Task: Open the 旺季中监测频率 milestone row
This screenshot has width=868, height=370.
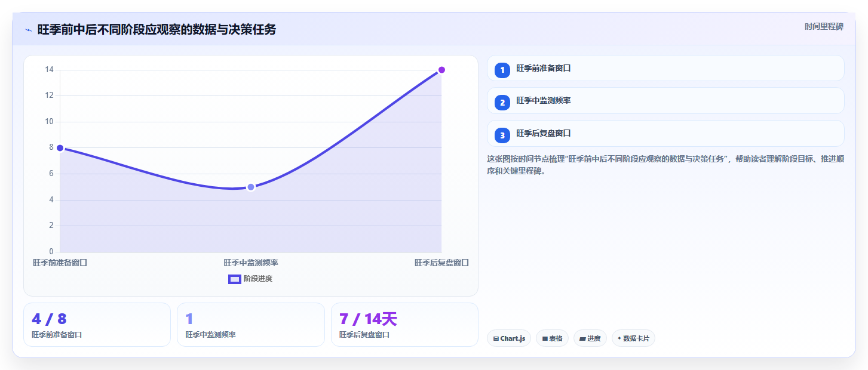Action: 665,100
